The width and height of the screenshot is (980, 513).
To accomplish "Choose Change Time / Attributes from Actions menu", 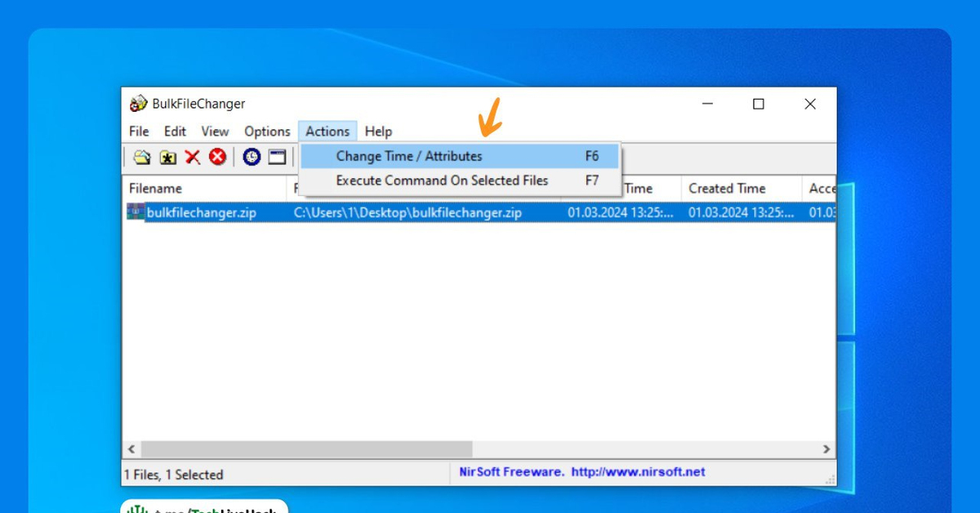I will click(x=409, y=156).
